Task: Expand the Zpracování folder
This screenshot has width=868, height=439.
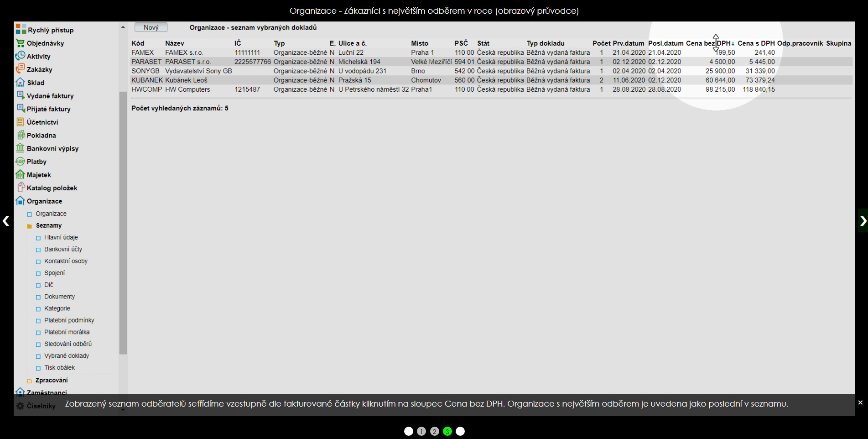Action: coord(30,381)
